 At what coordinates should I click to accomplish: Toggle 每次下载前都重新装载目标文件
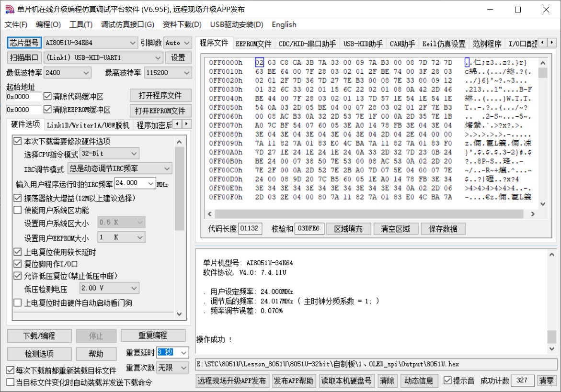[x=61, y=370]
